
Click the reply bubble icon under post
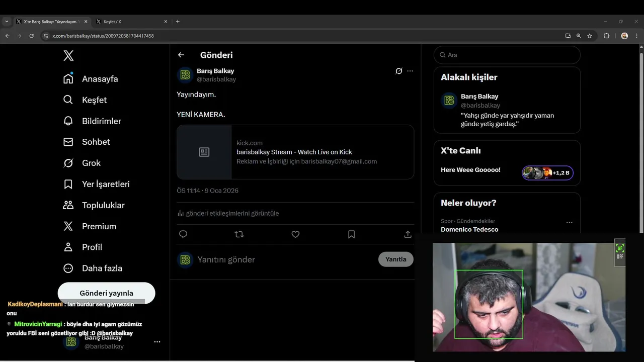click(183, 234)
